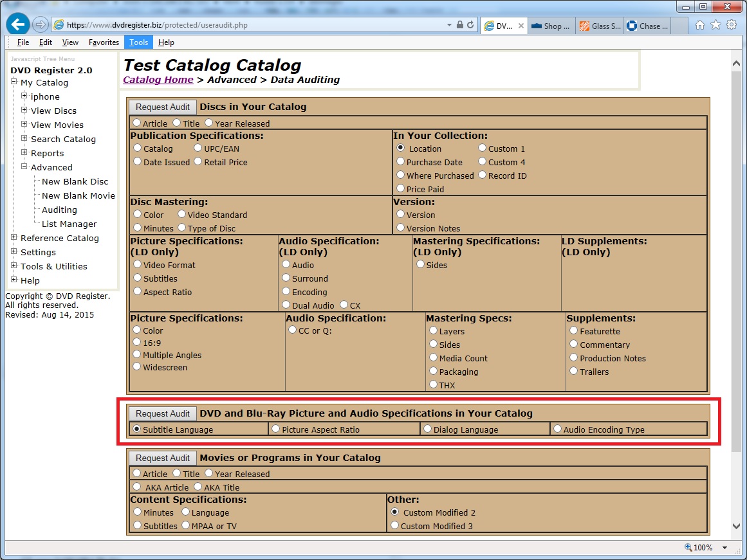Select the THX radio button

click(x=433, y=384)
